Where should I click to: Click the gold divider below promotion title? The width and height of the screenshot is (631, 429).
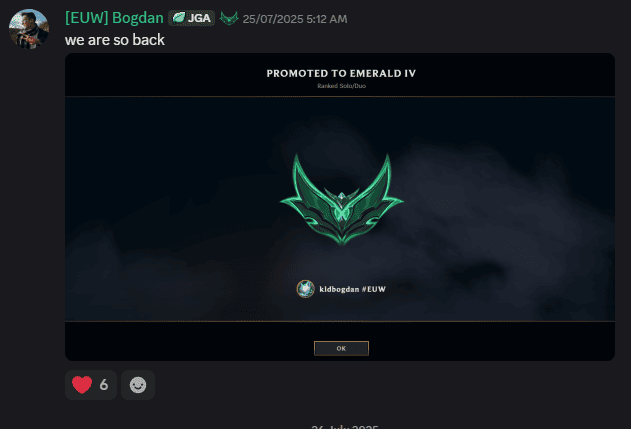340,96
